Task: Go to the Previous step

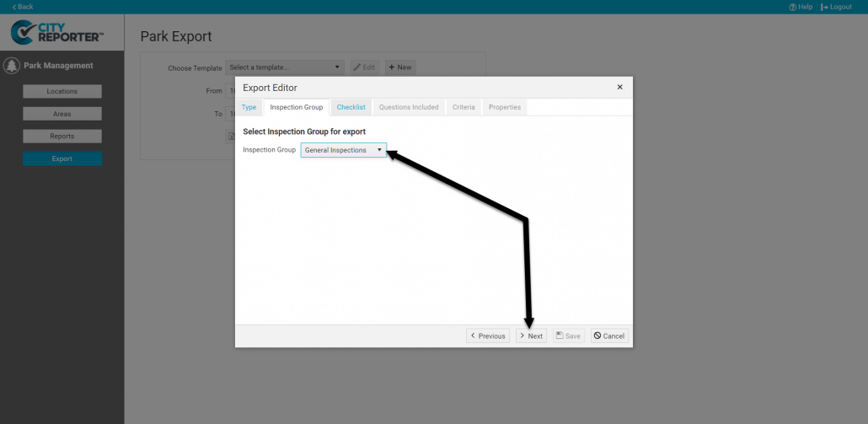Action: coord(488,335)
